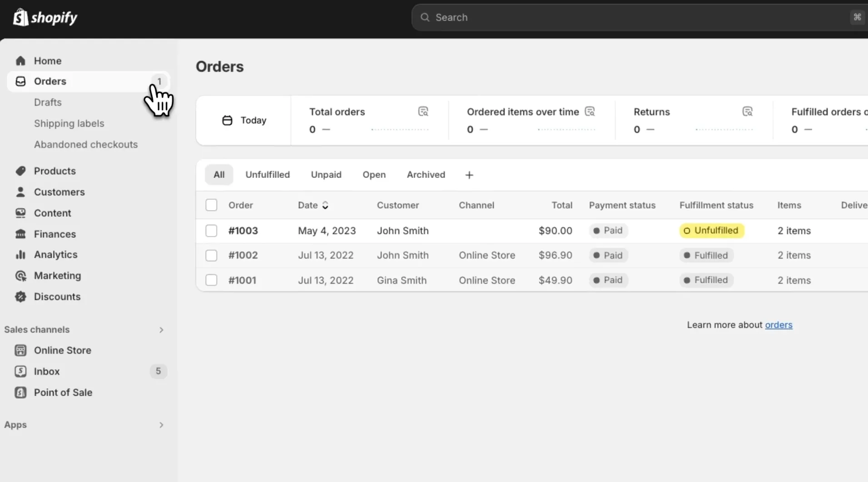Click the search magnifier icon
Viewport: 868px width, 482px height.
(425, 17)
